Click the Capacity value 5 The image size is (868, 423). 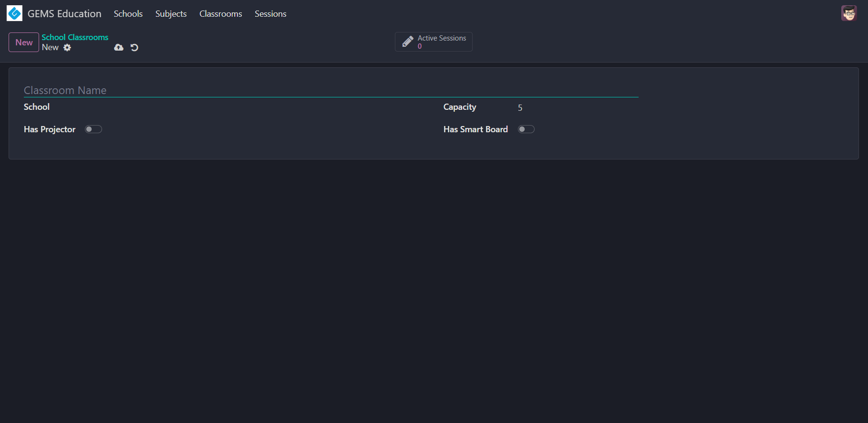[520, 108]
